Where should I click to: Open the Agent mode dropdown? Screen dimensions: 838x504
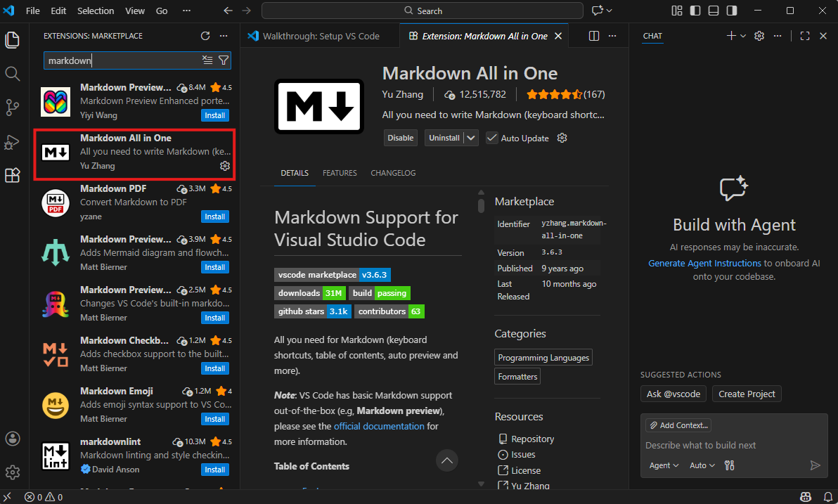(x=664, y=465)
